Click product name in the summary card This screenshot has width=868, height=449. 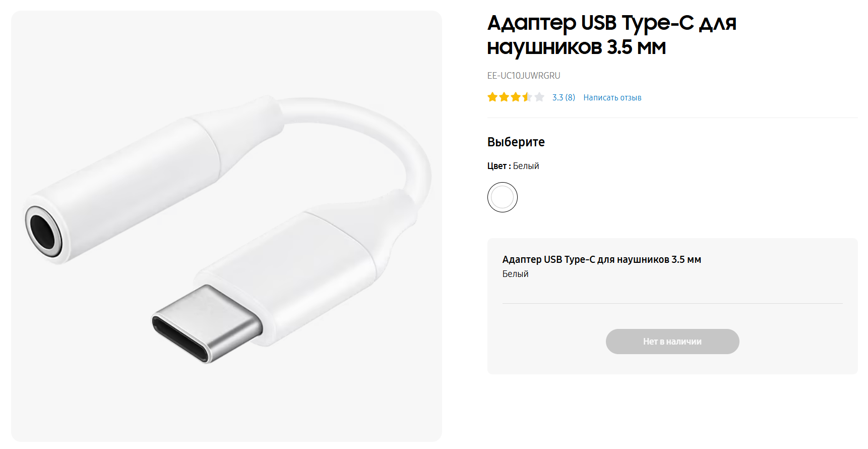602,259
